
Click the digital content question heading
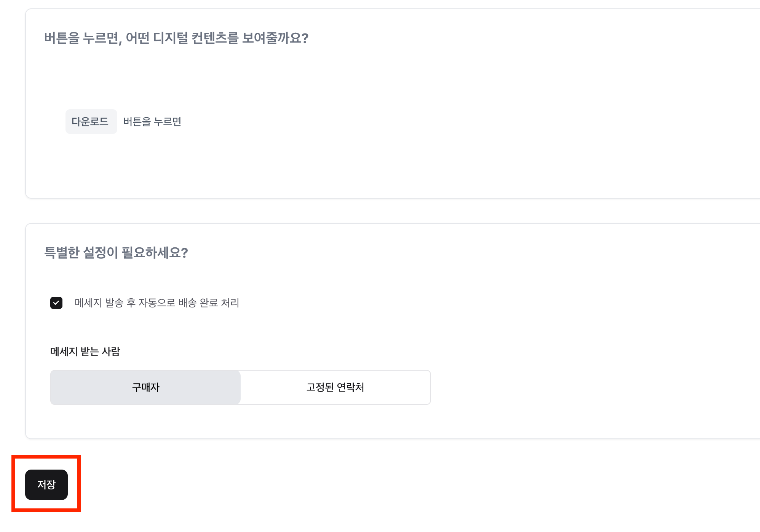pyautogui.click(x=176, y=38)
